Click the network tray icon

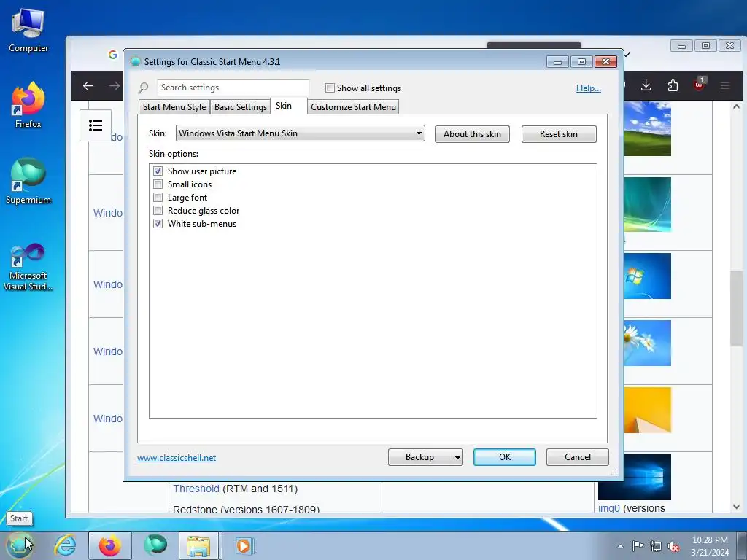tap(656, 546)
